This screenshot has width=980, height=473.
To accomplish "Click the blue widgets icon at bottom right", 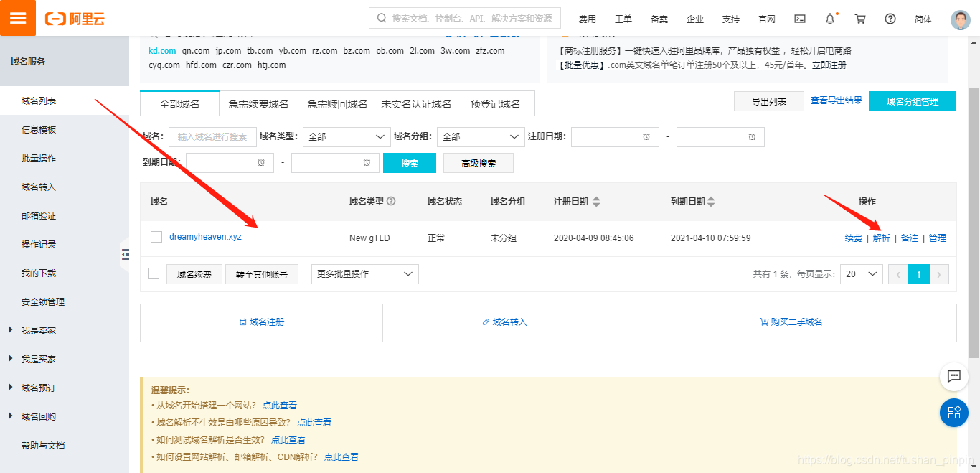I will [x=953, y=413].
